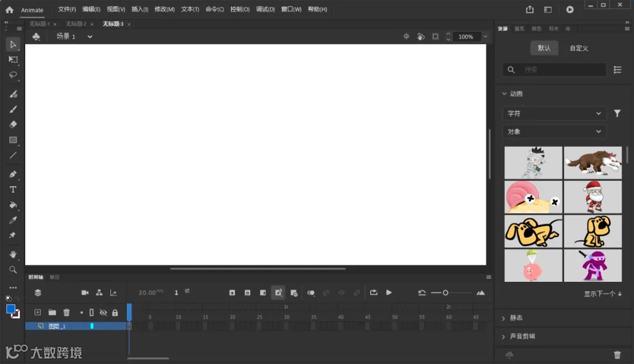Click the View Only Active Layer icon
This screenshot has width=634, height=364.
tap(38, 293)
